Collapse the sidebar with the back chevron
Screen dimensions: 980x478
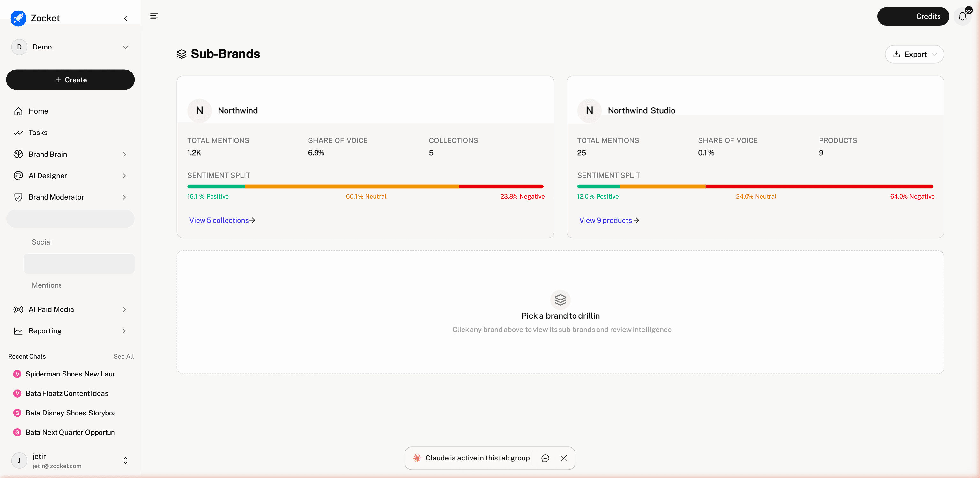pos(126,18)
